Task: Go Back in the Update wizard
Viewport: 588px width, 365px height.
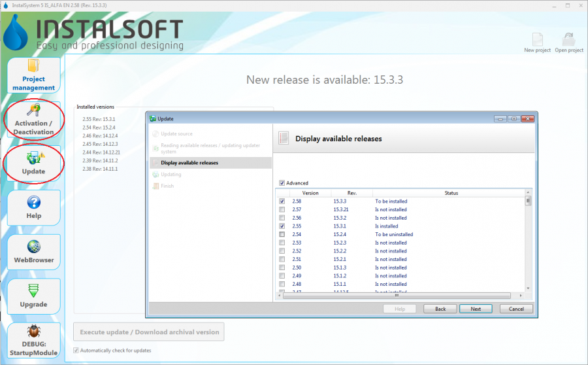Action: (x=440, y=309)
